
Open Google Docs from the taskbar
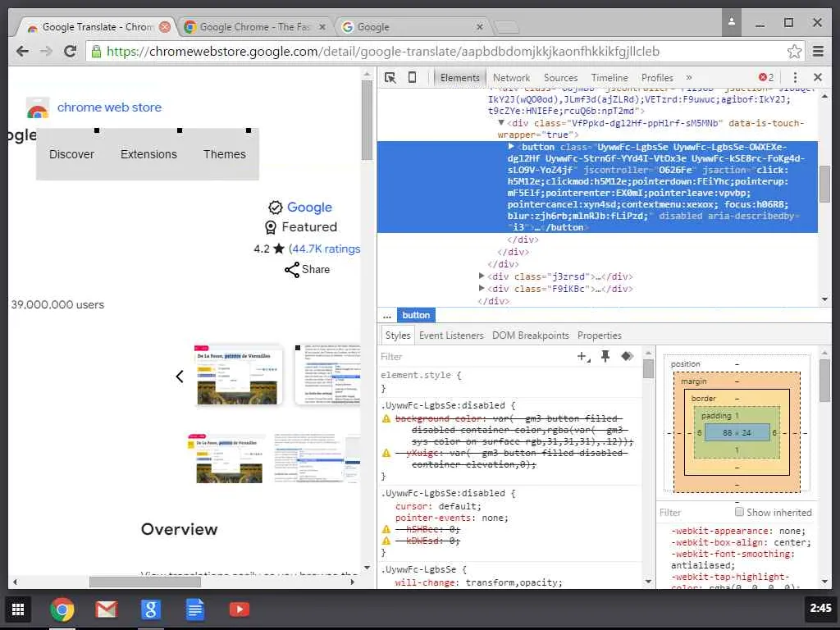click(195, 609)
